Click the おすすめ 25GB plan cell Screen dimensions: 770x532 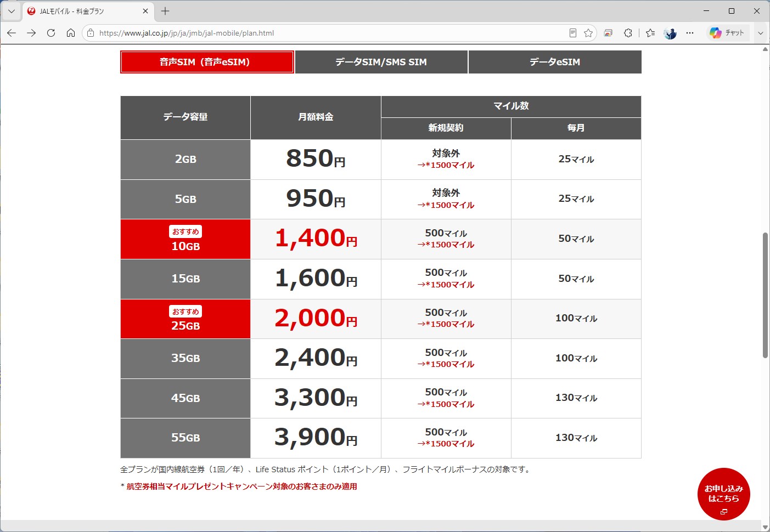click(x=186, y=319)
